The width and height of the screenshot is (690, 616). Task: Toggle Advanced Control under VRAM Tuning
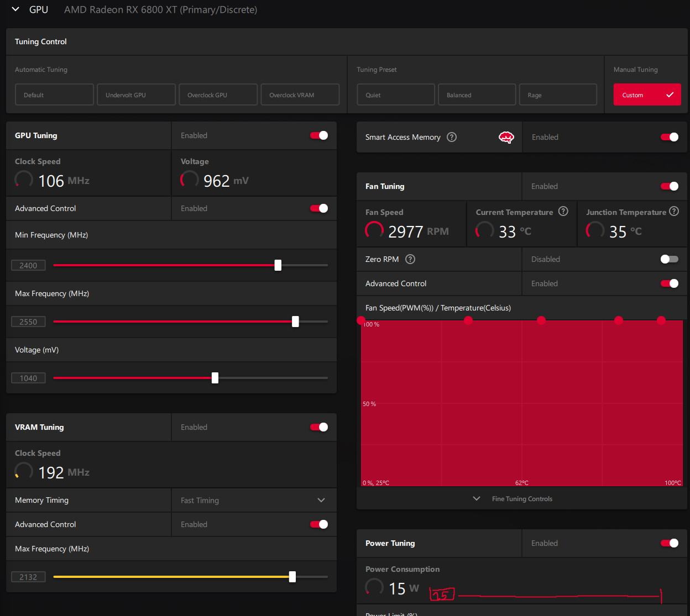pos(319,524)
